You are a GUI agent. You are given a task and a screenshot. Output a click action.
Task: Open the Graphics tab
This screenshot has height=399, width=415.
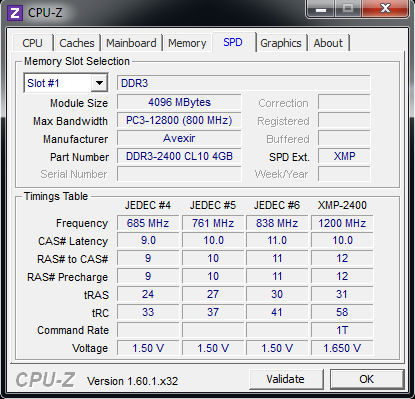pyautogui.click(x=281, y=43)
